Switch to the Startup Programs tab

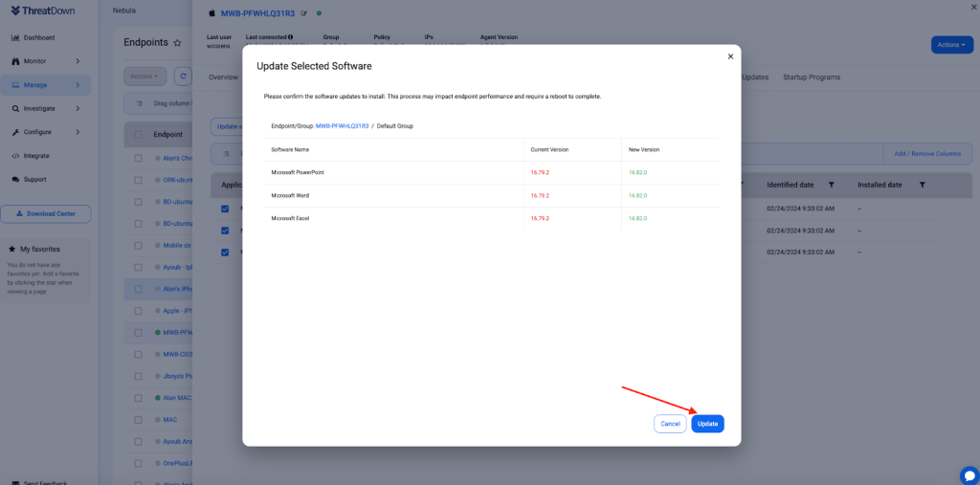[x=812, y=77]
